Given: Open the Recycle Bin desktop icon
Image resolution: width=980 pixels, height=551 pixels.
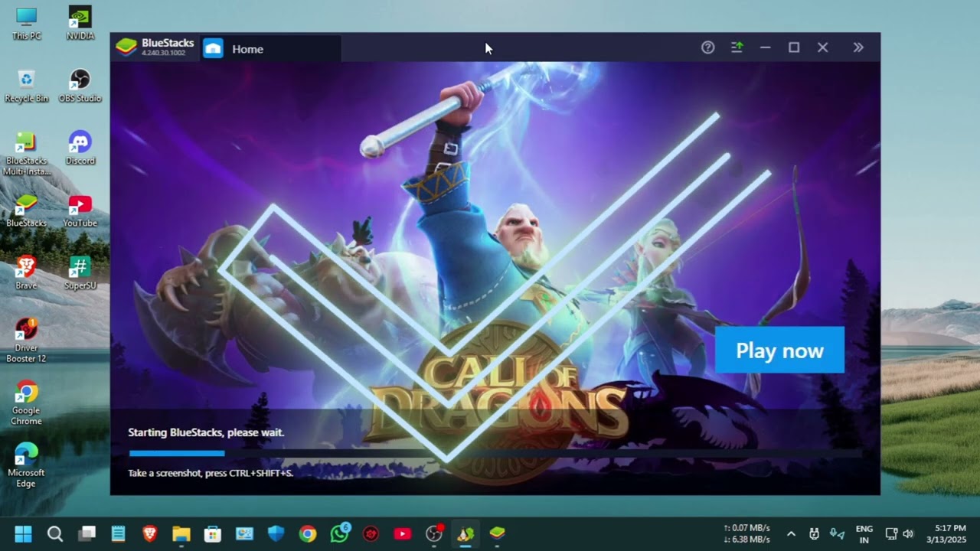Looking at the screenshot, I should pyautogui.click(x=26, y=86).
